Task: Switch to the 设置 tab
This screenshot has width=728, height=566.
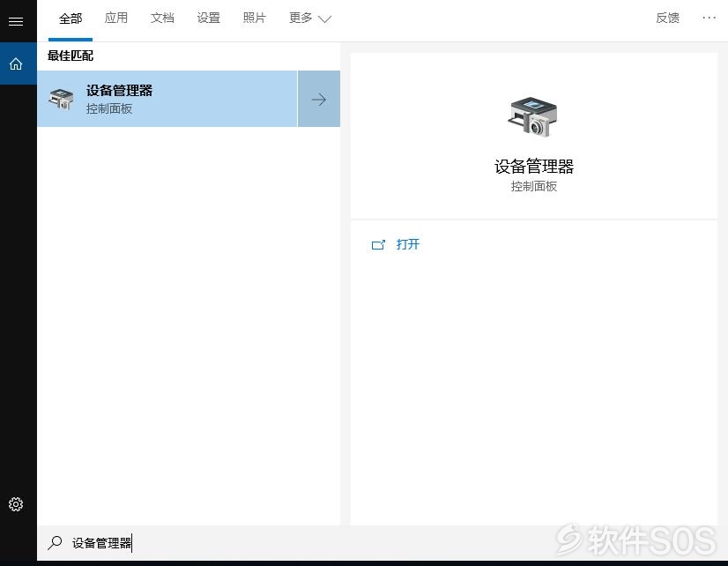Action: tap(209, 19)
